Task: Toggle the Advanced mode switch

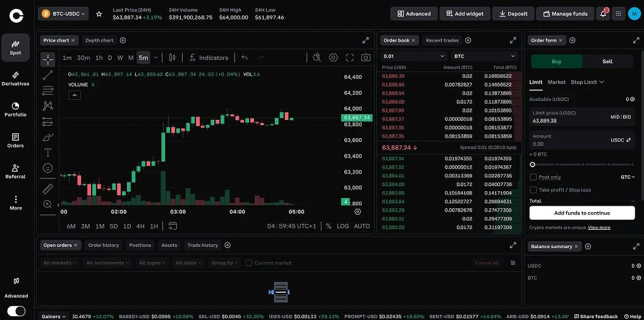Action: pos(16,311)
